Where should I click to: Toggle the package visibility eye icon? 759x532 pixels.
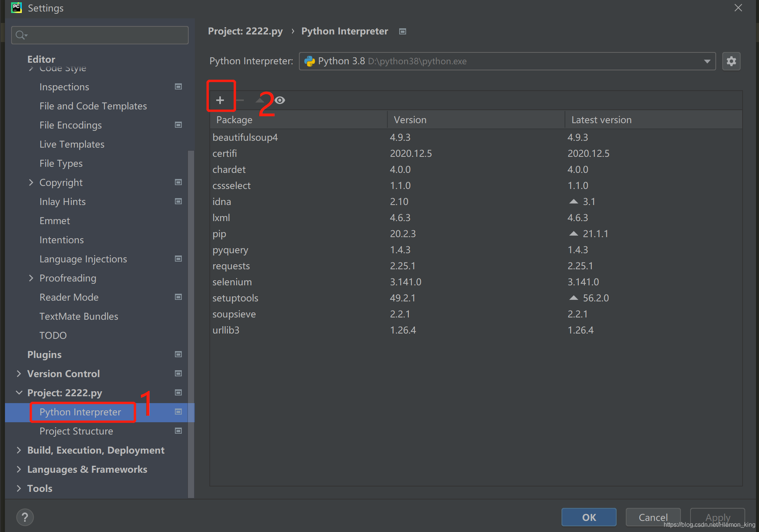pyautogui.click(x=281, y=100)
